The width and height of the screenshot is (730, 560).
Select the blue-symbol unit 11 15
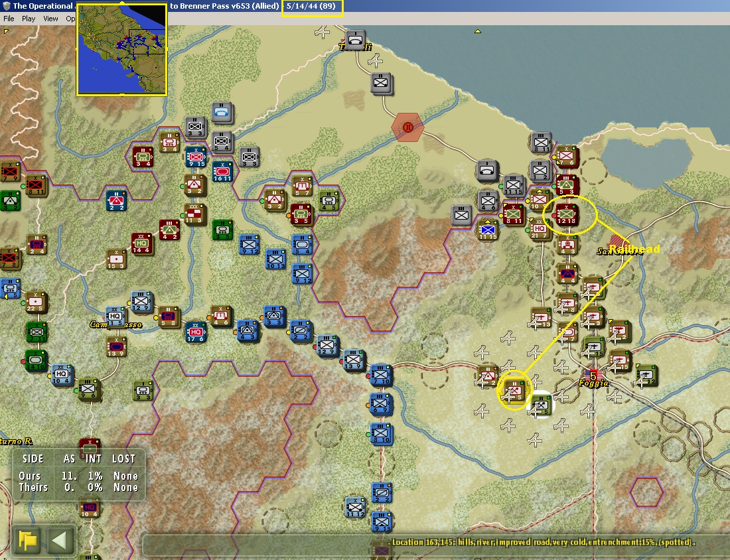[488, 230]
